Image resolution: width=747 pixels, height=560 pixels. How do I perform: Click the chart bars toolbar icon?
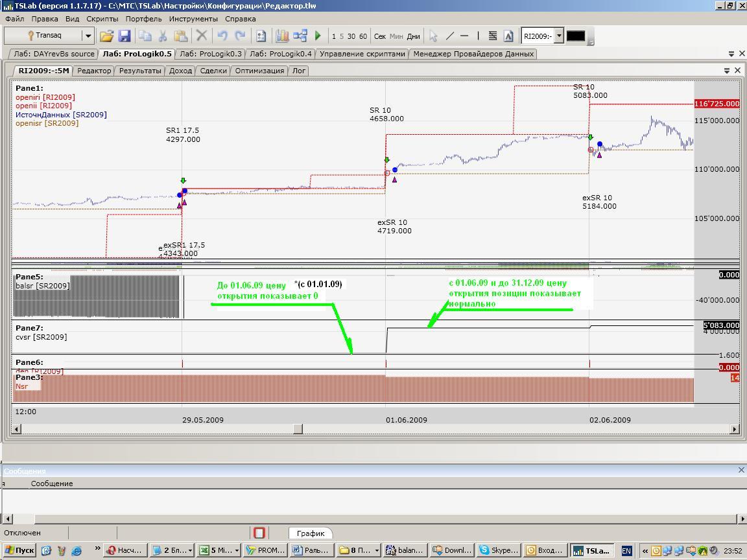point(282,36)
